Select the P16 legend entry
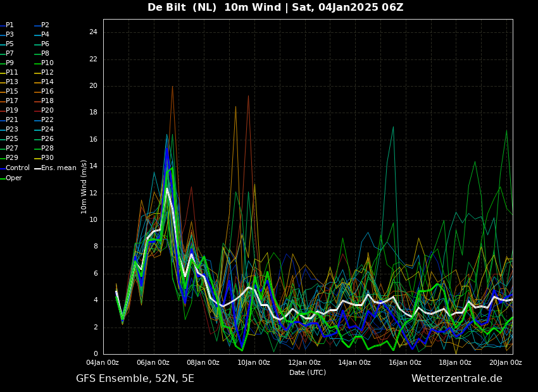Screen dimensions: 538x392 coord(47,92)
